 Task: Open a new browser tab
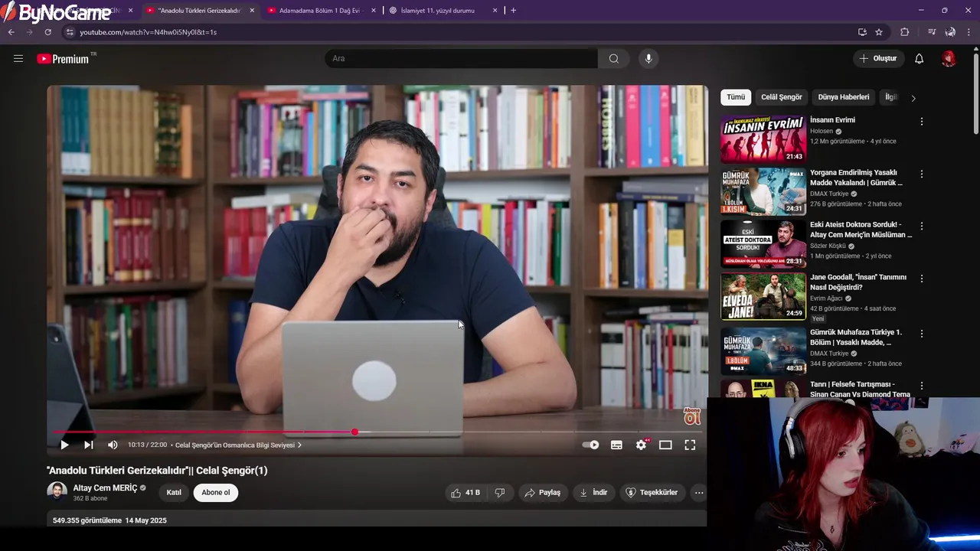[513, 11]
